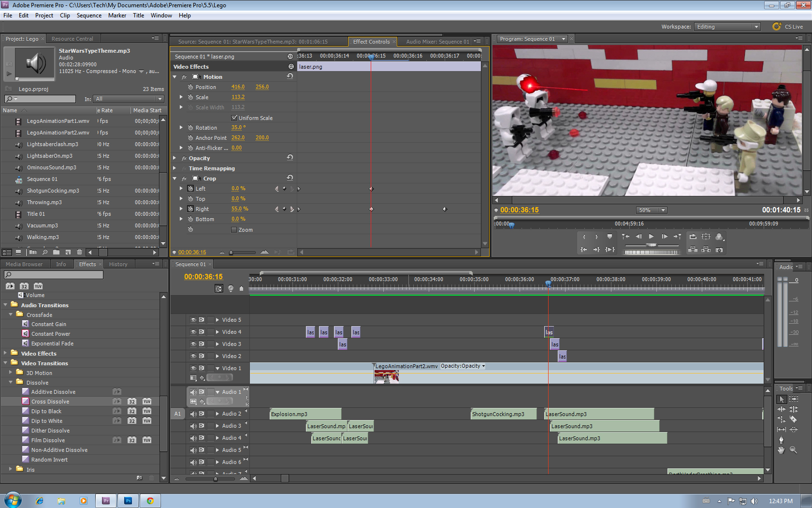The height and width of the screenshot is (508, 812).
Task: Select the Slide tool
Action: (x=794, y=430)
